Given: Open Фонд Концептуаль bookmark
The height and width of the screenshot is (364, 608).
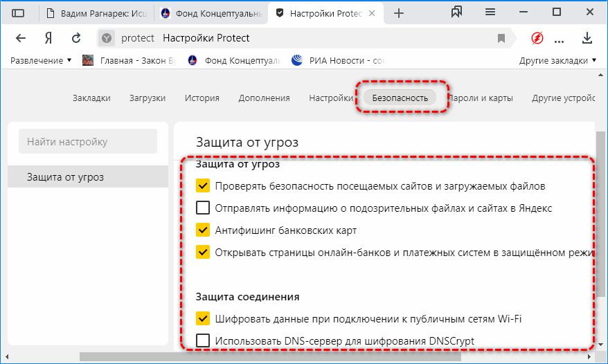Looking at the screenshot, I should click(x=234, y=60).
